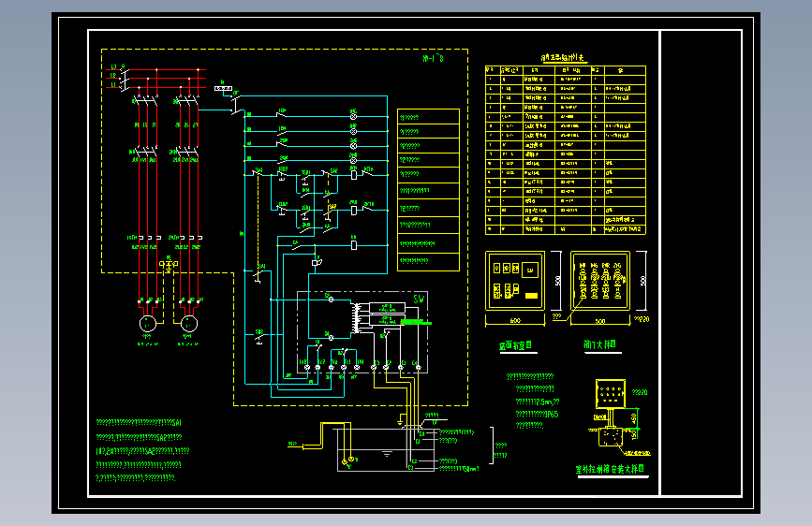Select the '150' depth dimension text

634,434
